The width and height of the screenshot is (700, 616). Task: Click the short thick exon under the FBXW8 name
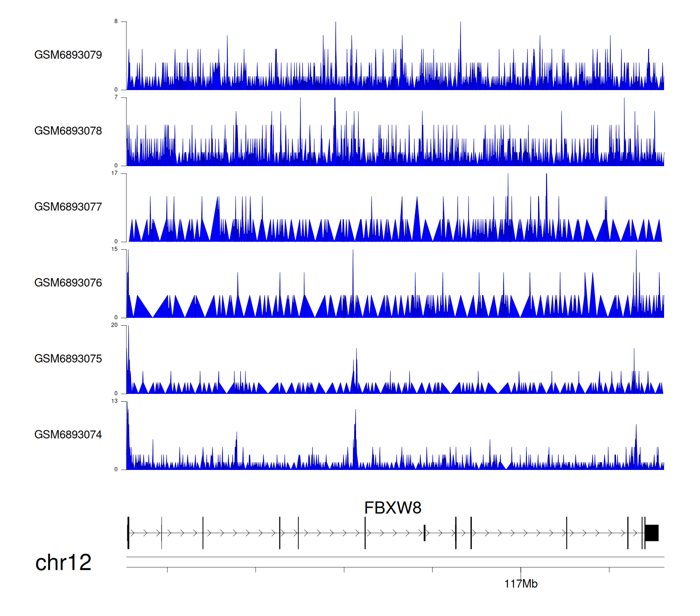(424, 533)
